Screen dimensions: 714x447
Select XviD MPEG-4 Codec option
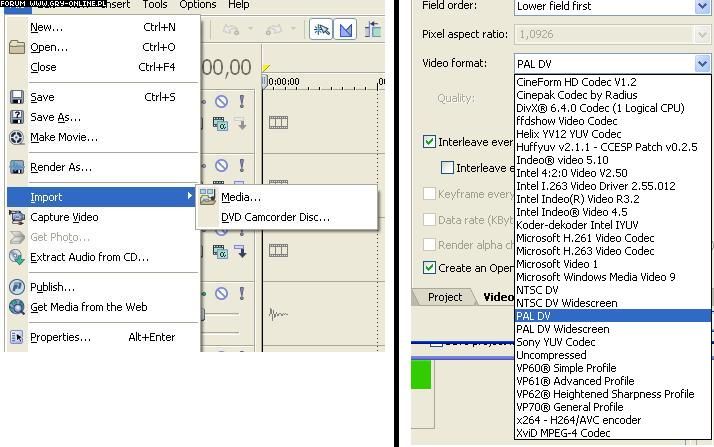tap(612, 433)
